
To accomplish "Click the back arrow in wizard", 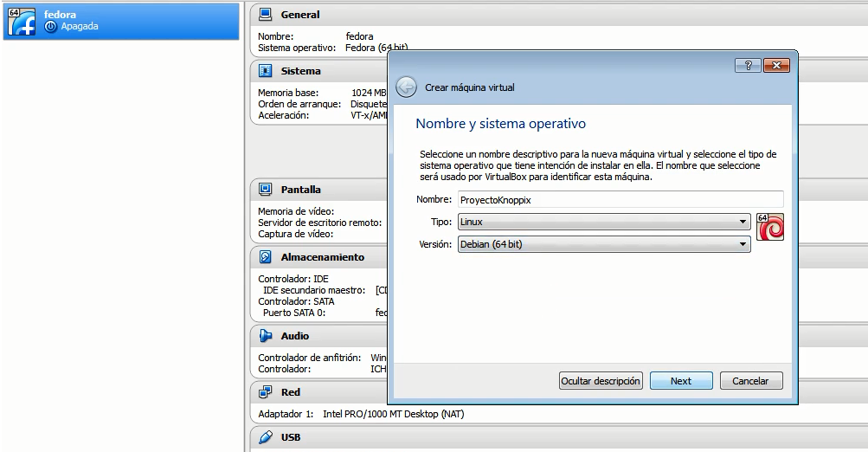I will click(x=407, y=87).
